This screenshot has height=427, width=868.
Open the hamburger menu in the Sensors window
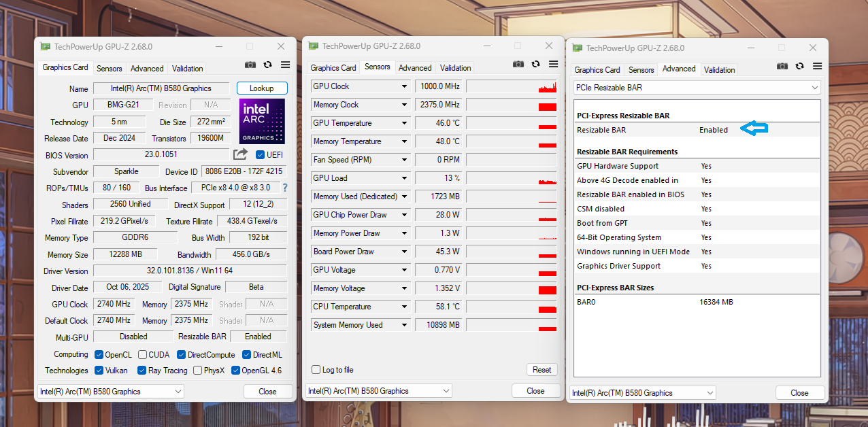553,64
